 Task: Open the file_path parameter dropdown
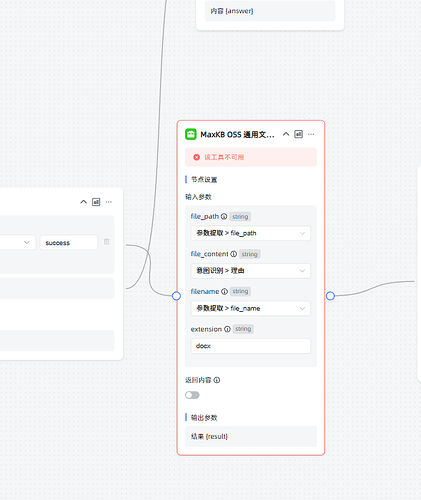coord(251,233)
